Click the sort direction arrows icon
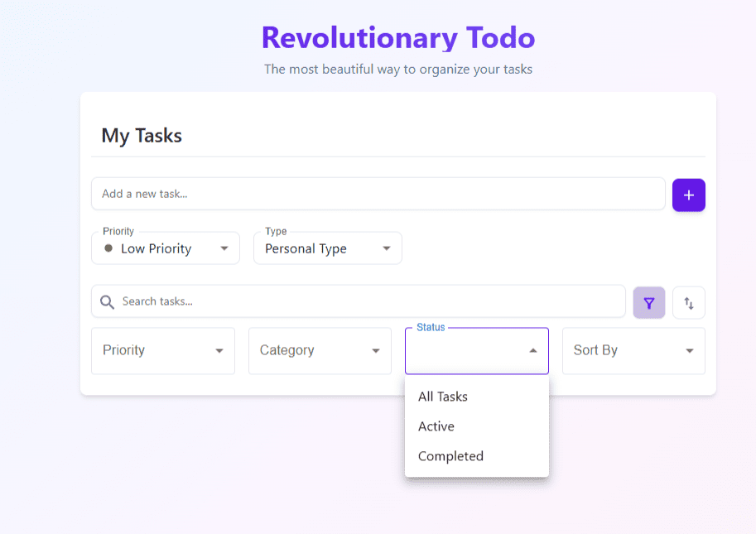The width and height of the screenshot is (756, 534). point(688,303)
